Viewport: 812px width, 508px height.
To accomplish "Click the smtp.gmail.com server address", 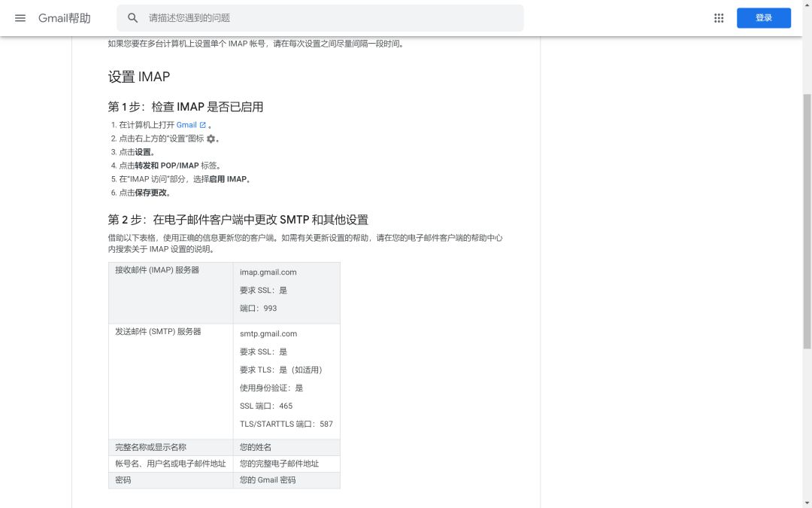I will [268, 333].
